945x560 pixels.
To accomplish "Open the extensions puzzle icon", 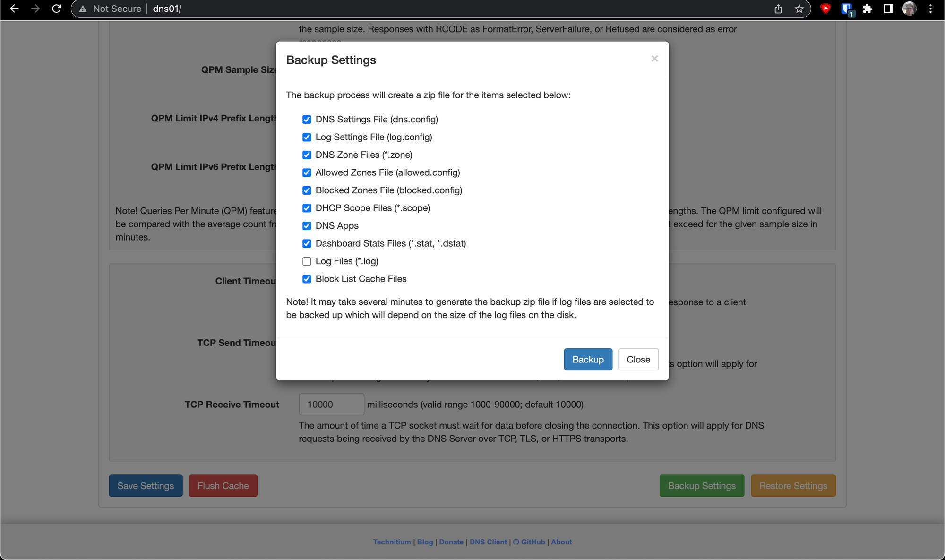I will click(x=868, y=9).
